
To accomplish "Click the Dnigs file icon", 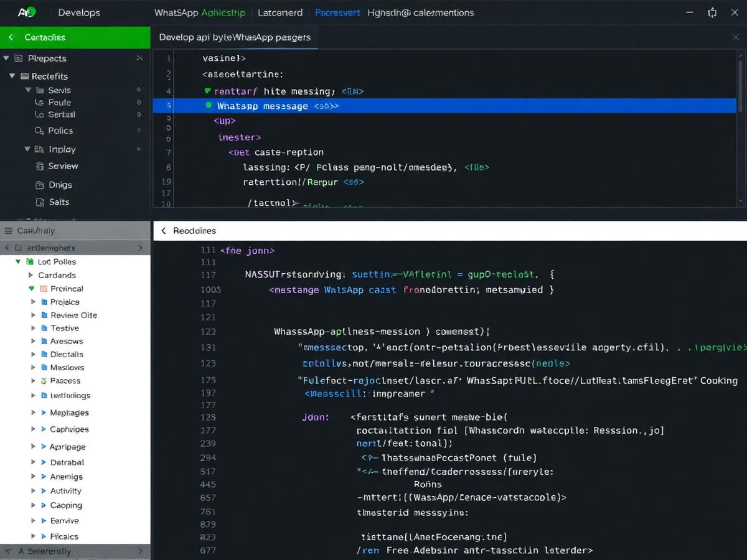I will (39, 185).
